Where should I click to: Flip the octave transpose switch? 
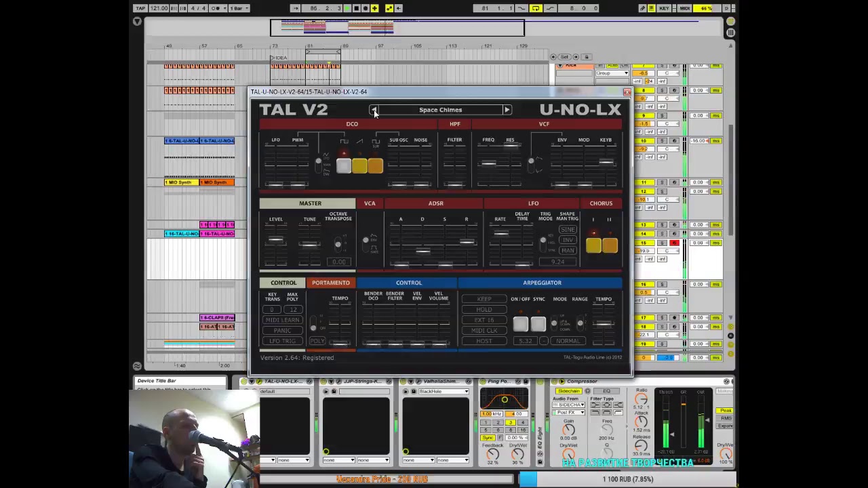point(338,244)
